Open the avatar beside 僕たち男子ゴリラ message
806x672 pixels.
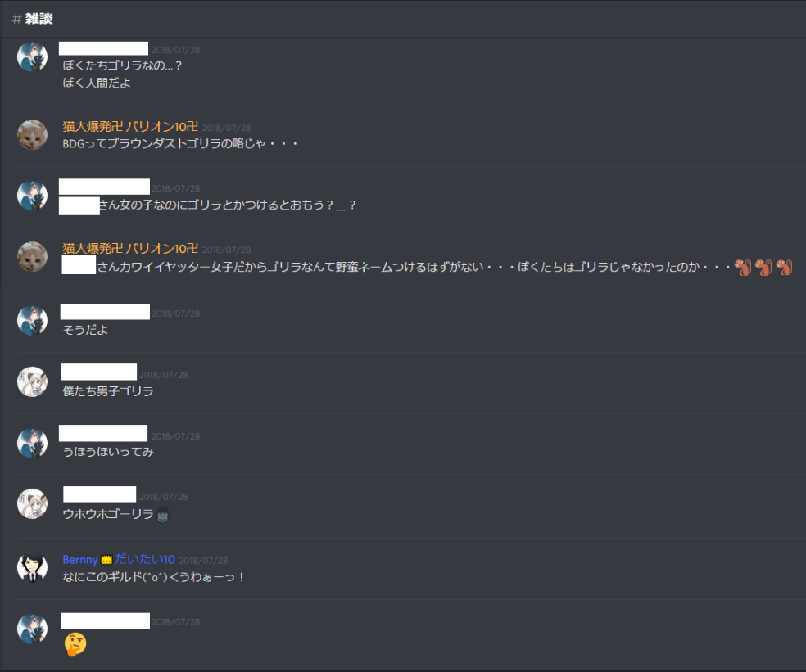(x=33, y=381)
